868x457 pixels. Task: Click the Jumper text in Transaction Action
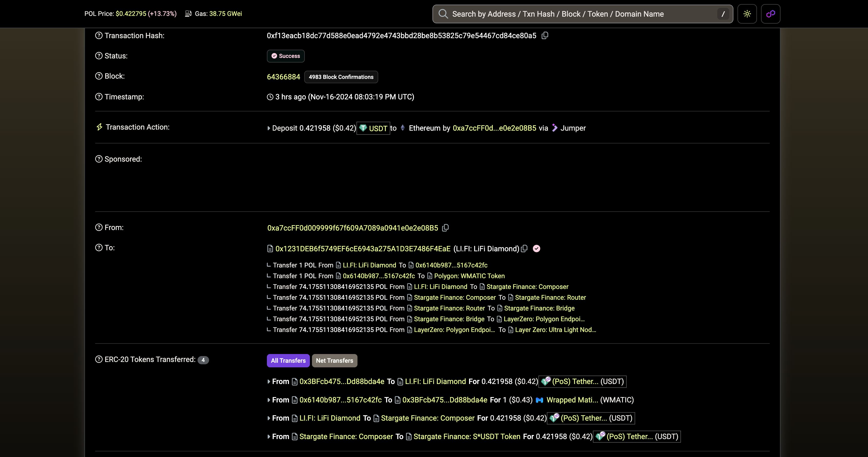[x=573, y=128]
